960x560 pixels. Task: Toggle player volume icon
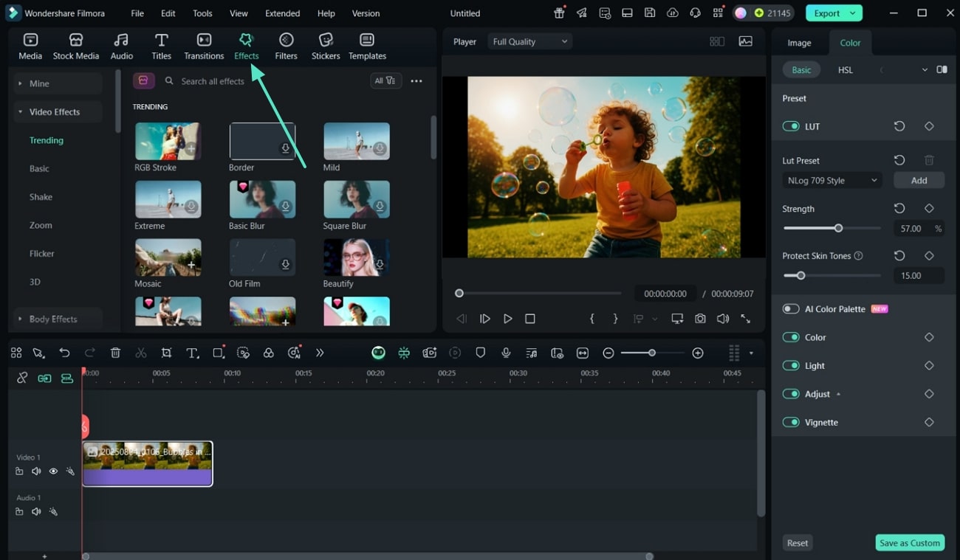[x=722, y=319]
